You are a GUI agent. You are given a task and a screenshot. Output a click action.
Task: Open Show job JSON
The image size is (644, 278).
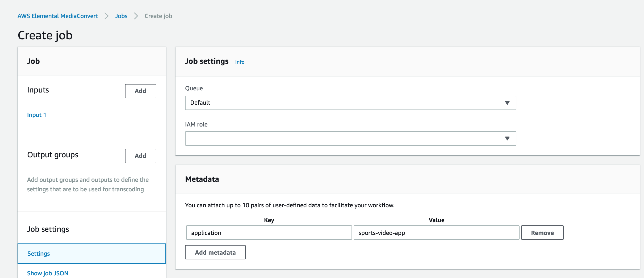[x=48, y=273]
